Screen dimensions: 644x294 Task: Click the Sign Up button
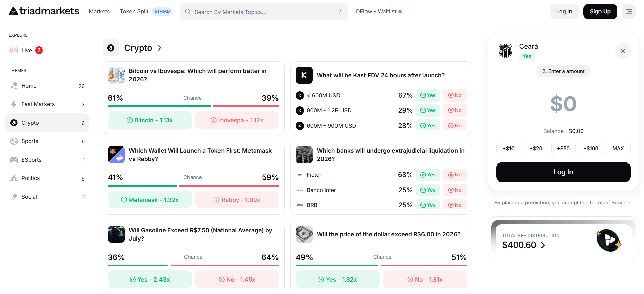600,12
